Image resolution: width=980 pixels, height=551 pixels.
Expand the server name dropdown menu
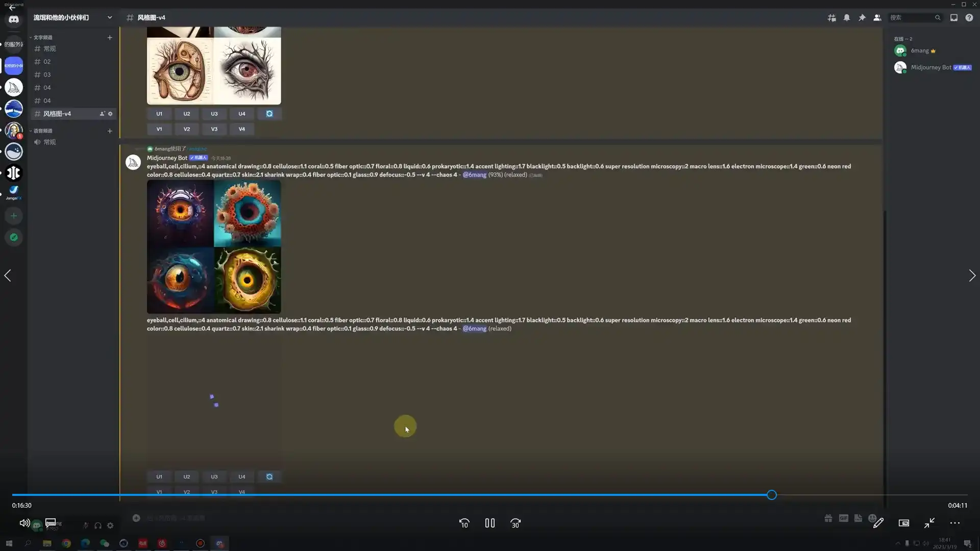pyautogui.click(x=109, y=18)
